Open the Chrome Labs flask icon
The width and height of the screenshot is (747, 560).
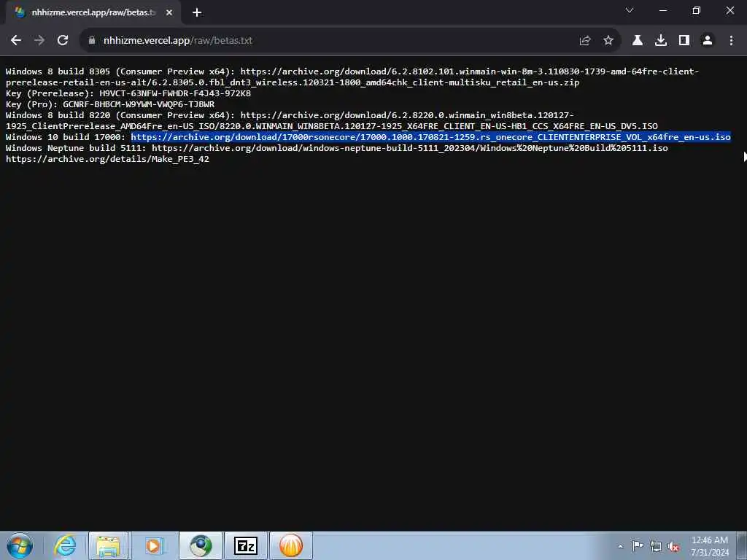(638, 41)
